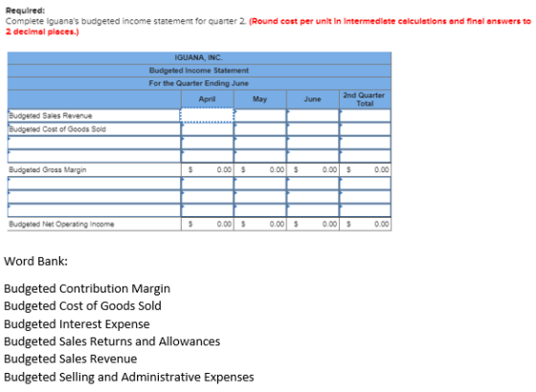Select 2nd Quarter Total cell above Net Operating Income
The height and width of the screenshot is (392, 536).
point(365,210)
